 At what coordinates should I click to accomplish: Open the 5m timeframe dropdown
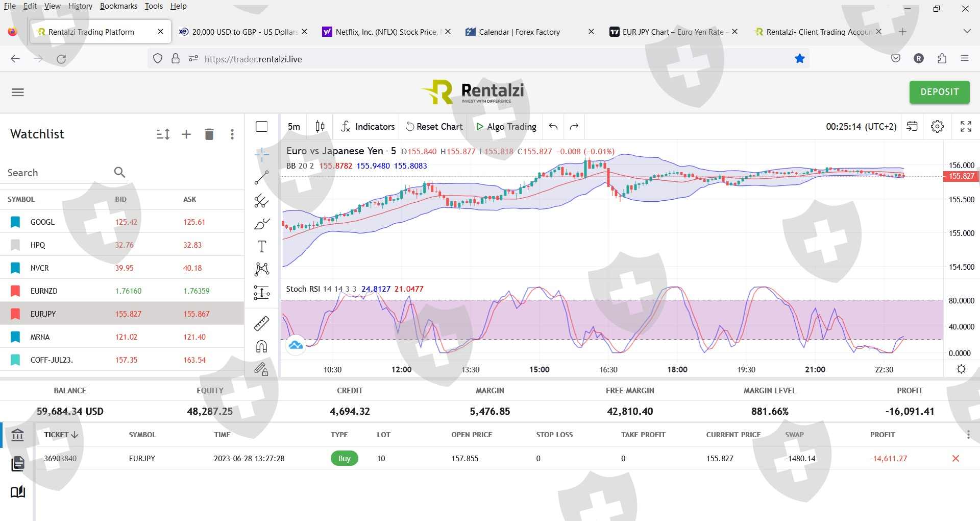point(294,127)
